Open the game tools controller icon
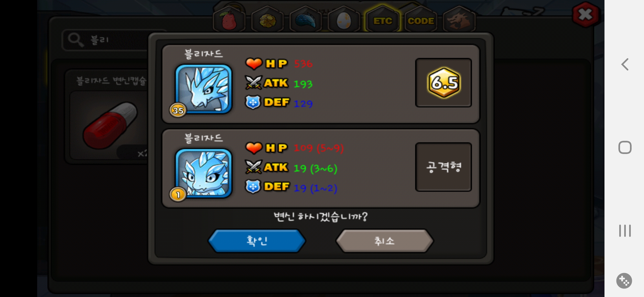 coord(624,280)
